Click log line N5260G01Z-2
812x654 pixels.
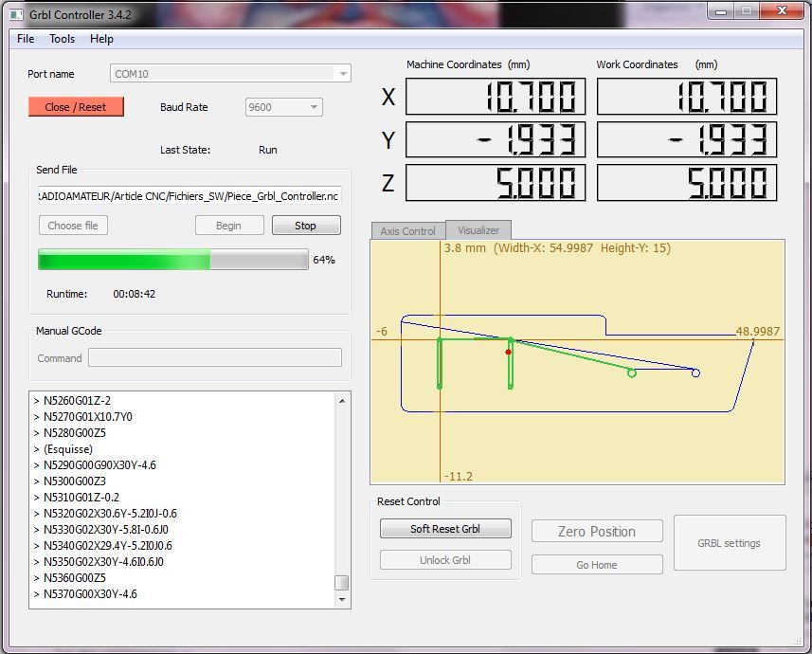[77, 401]
